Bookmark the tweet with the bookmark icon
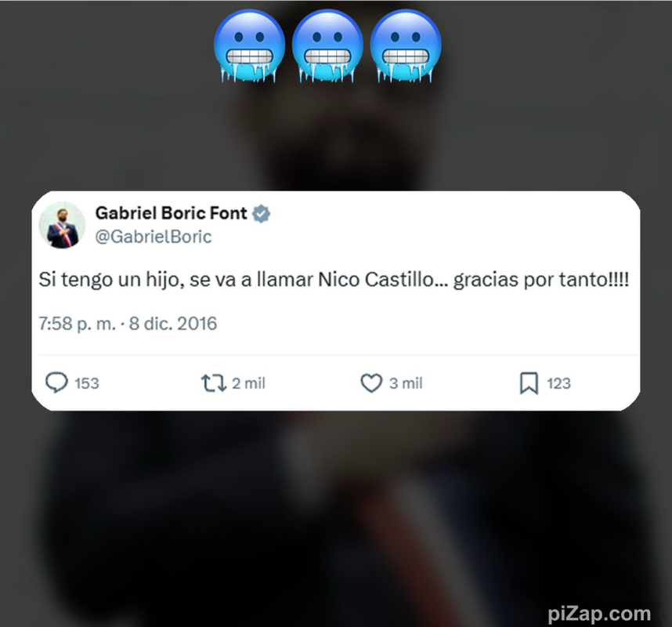 tap(529, 383)
